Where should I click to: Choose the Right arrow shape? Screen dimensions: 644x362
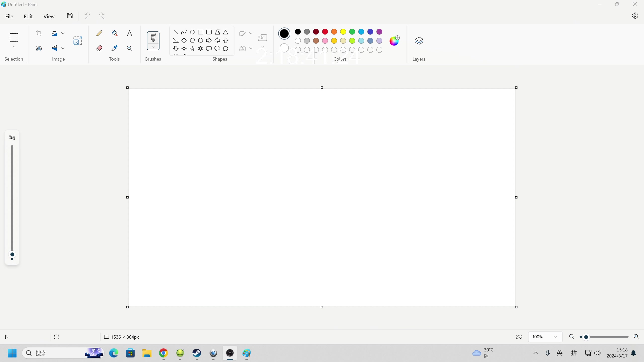click(209, 40)
